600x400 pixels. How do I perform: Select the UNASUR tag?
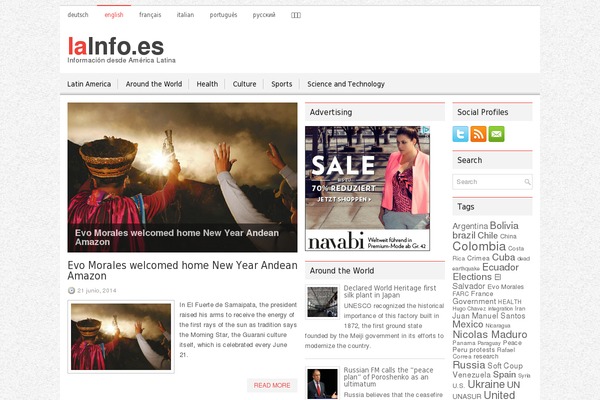466,397
